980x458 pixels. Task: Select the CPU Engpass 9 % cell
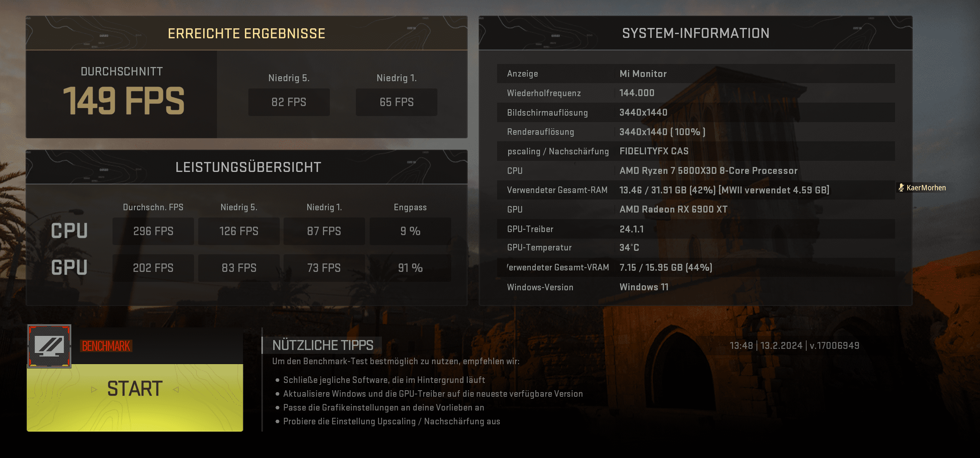(410, 231)
